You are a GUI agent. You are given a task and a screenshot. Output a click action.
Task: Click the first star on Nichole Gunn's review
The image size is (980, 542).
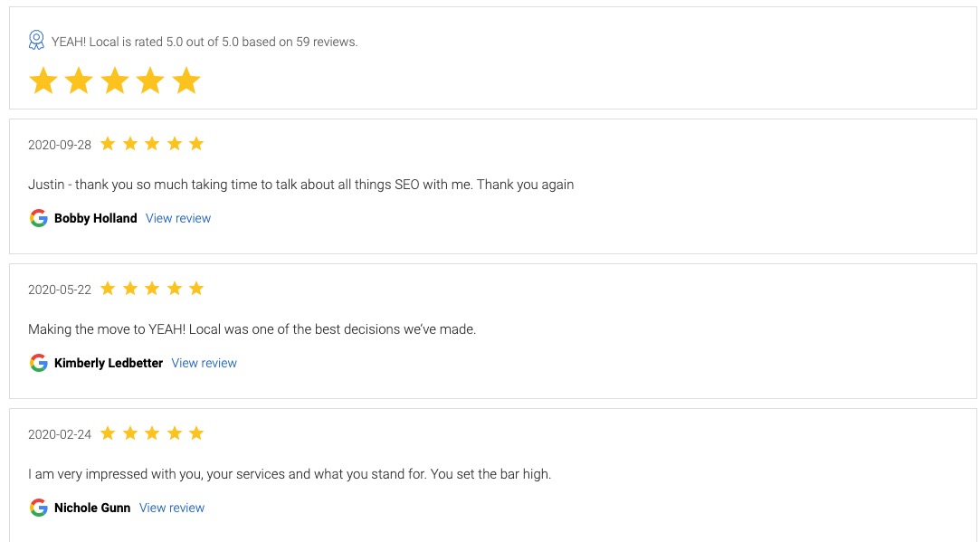(x=108, y=433)
